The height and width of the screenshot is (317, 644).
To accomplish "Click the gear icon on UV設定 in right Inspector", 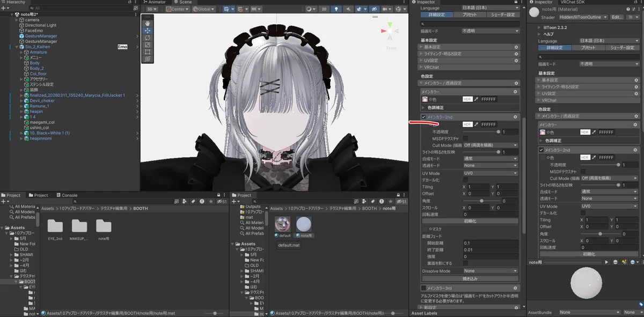I will (x=636, y=93).
